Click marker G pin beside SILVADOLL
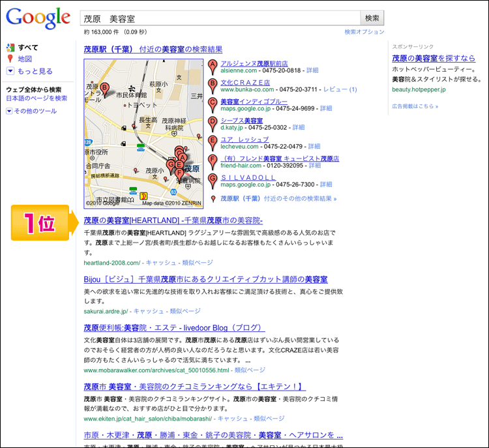This screenshot has height=448, width=489. tap(213, 181)
